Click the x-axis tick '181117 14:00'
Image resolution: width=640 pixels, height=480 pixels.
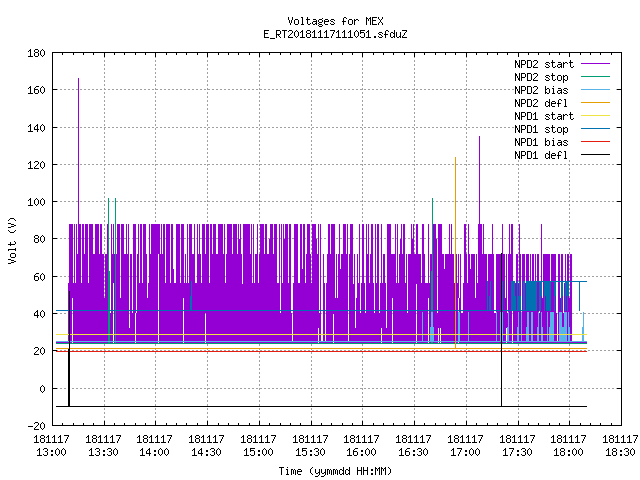tap(154, 446)
